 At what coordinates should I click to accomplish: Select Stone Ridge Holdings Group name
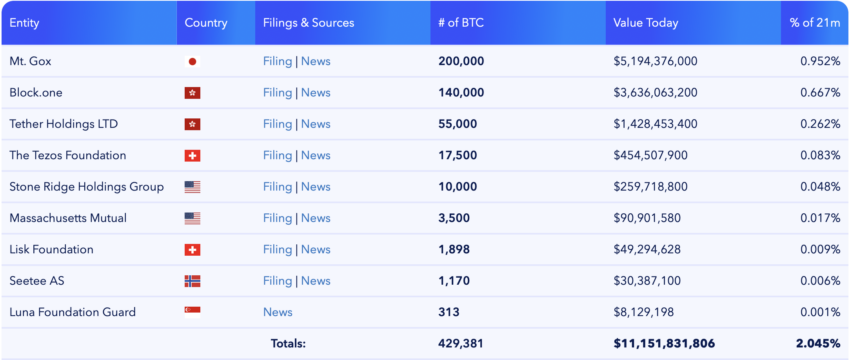point(87,187)
